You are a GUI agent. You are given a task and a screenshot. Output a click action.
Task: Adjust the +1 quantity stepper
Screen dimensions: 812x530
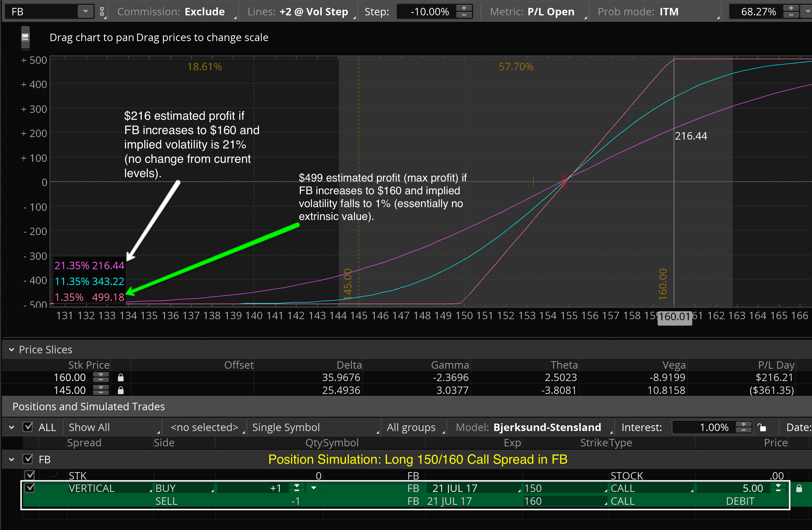(296, 488)
